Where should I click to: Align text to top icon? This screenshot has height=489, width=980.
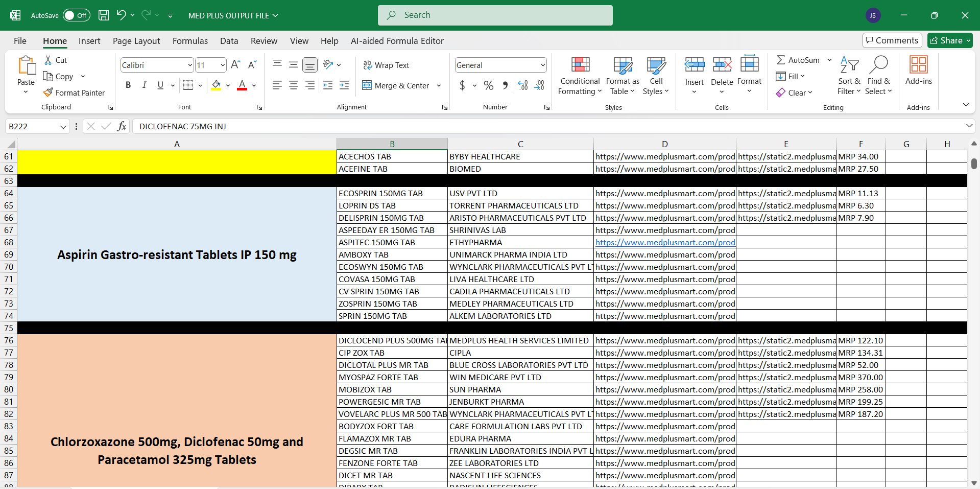(277, 64)
